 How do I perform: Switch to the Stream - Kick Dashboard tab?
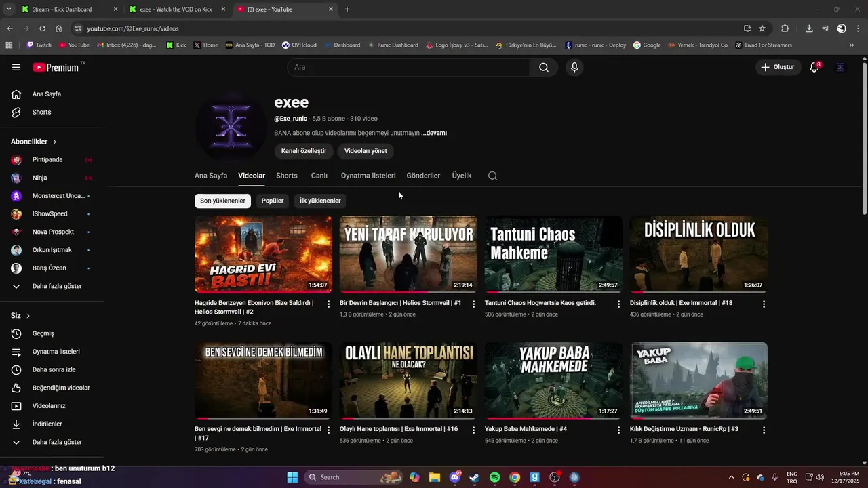[70, 9]
